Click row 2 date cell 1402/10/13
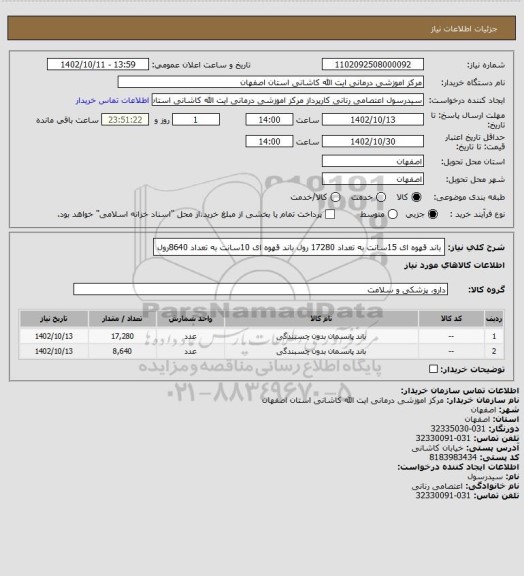Viewport: 524px width, 576px height. point(54,351)
